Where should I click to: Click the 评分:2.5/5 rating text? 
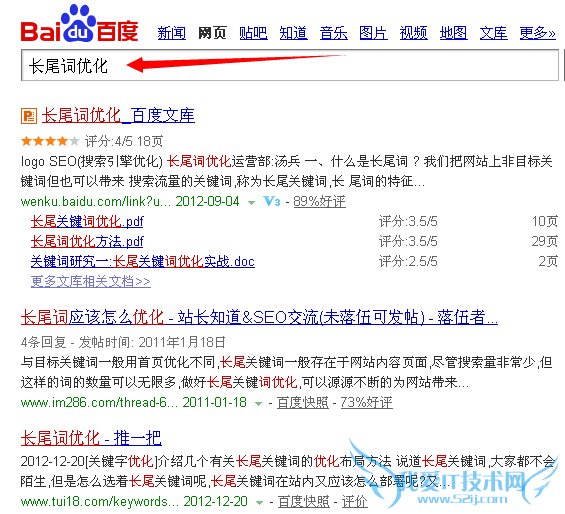point(408,261)
